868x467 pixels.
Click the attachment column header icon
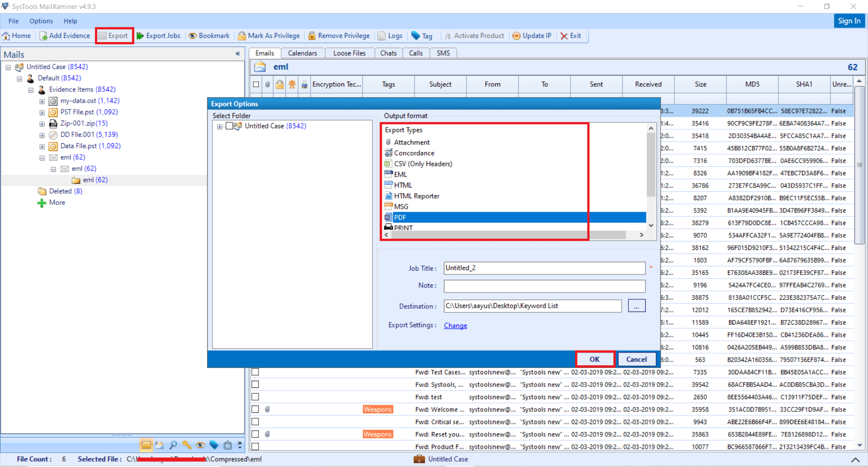tap(268, 84)
